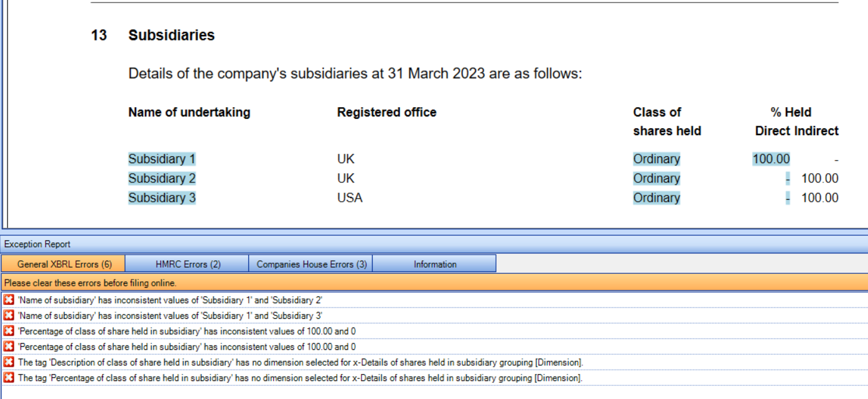Select the 'Description of class of share' error message
Image resolution: width=868 pixels, height=399 pixels.
tap(300, 362)
